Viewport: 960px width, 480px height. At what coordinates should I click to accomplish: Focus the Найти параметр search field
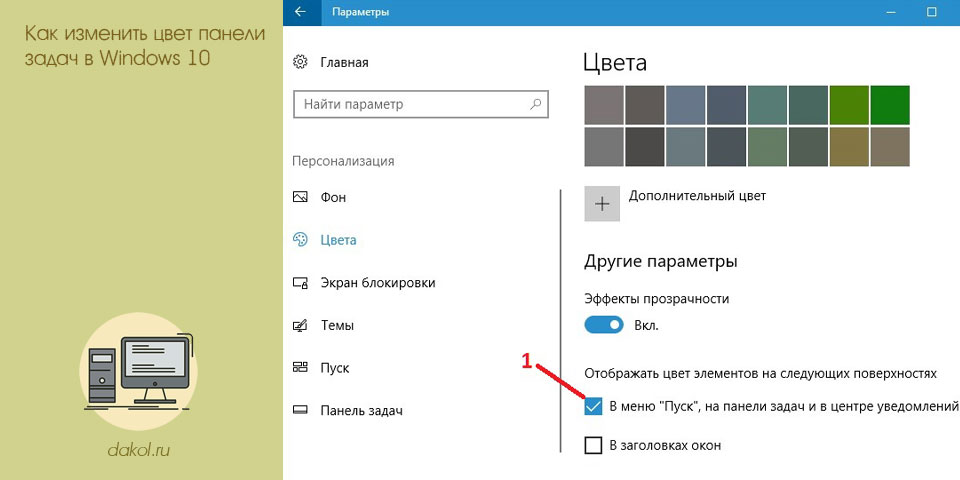click(x=421, y=104)
